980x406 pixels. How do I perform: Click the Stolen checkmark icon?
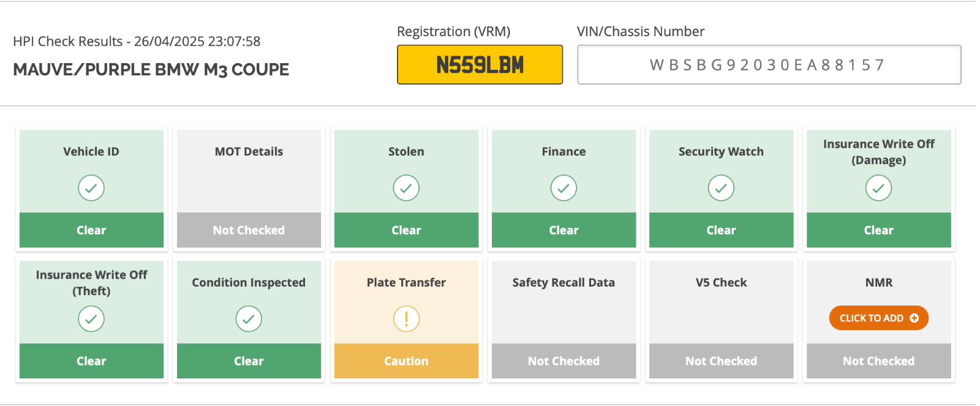[406, 188]
